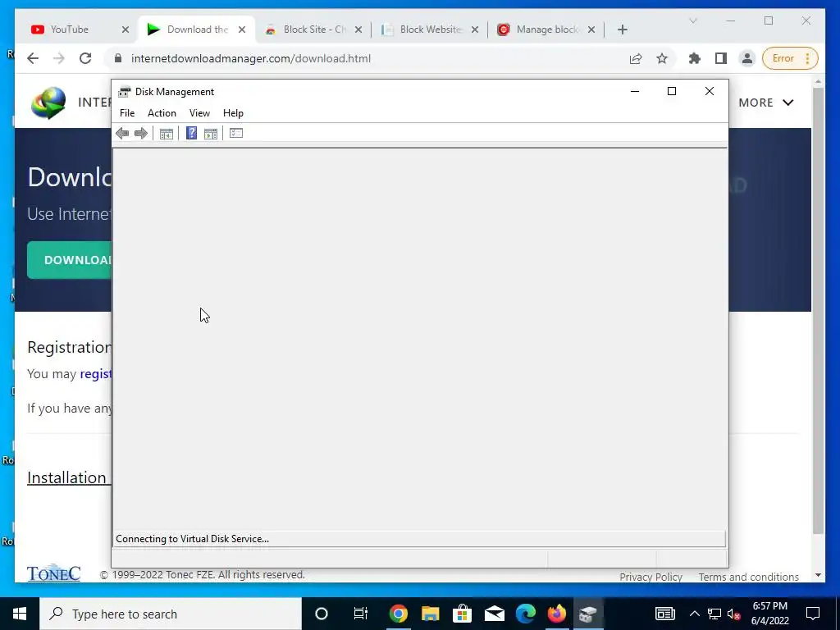Click the share page icon in address bar
The image size is (840, 630).
coord(636,58)
